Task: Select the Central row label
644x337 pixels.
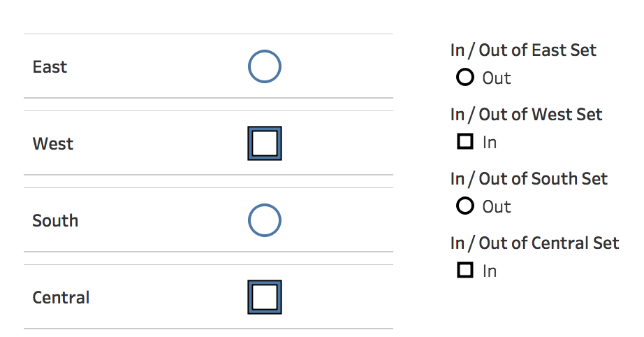Action: 61,298
